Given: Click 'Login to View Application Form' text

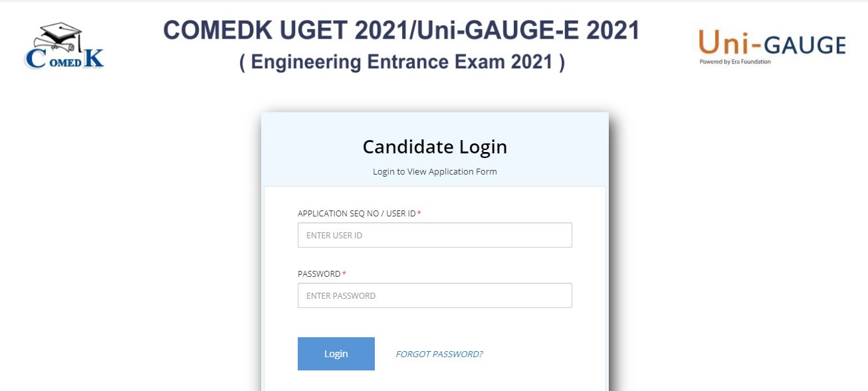Looking at the screenshot, I should coord(435,171).
